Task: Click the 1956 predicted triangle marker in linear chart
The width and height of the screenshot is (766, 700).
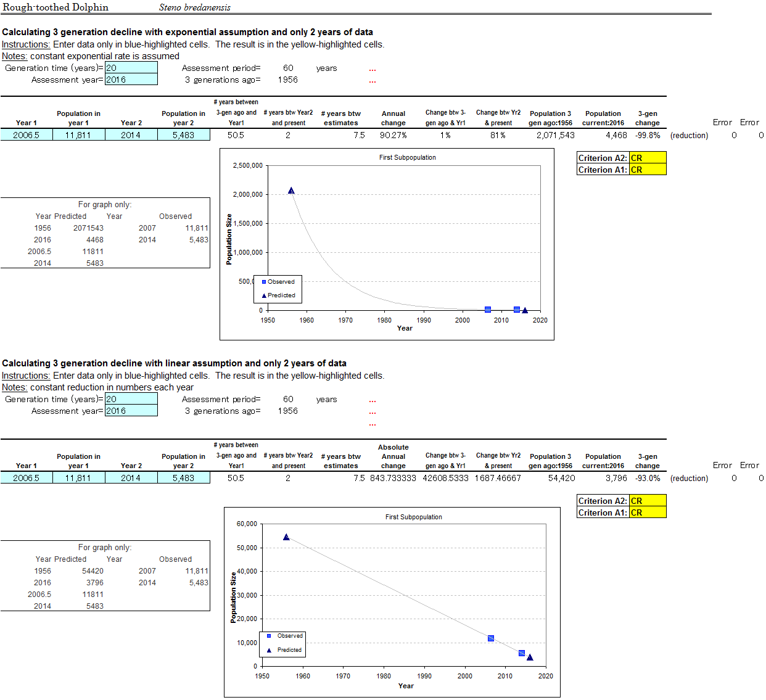Action: [x=286, y=537]
